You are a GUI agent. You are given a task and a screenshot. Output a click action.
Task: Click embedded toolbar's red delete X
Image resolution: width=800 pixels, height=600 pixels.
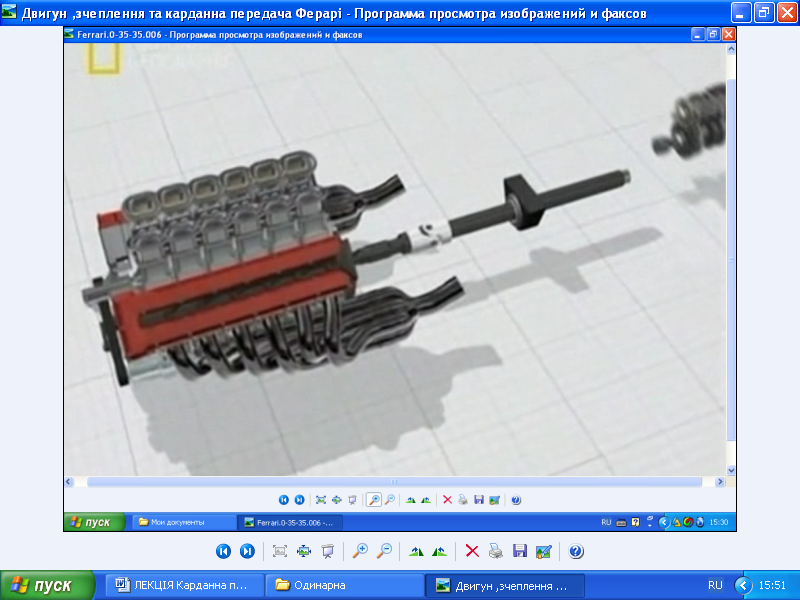tap(447, 500)
